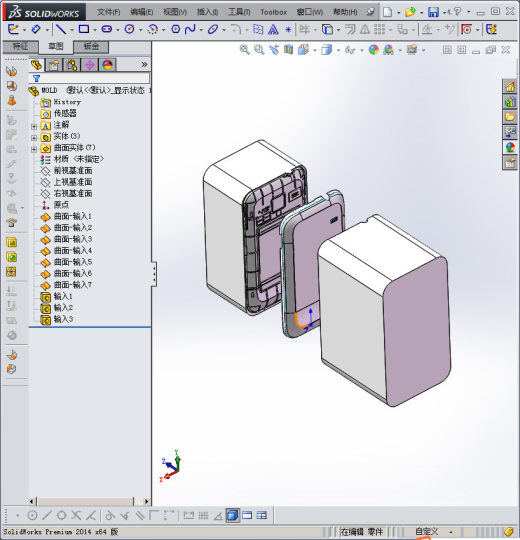Select the Spline sketch tool
520x540 pixels.
(190, 29)
